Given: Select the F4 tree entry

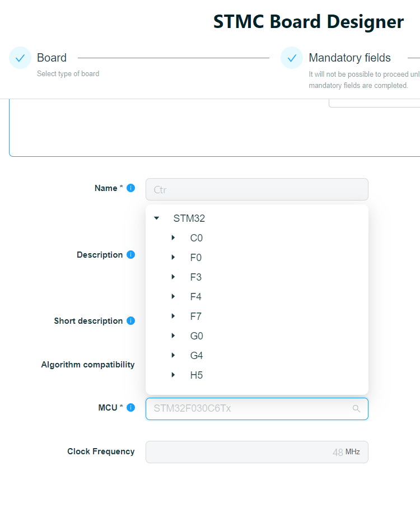Looking at the screenshot, I should [x=196, y=297].
